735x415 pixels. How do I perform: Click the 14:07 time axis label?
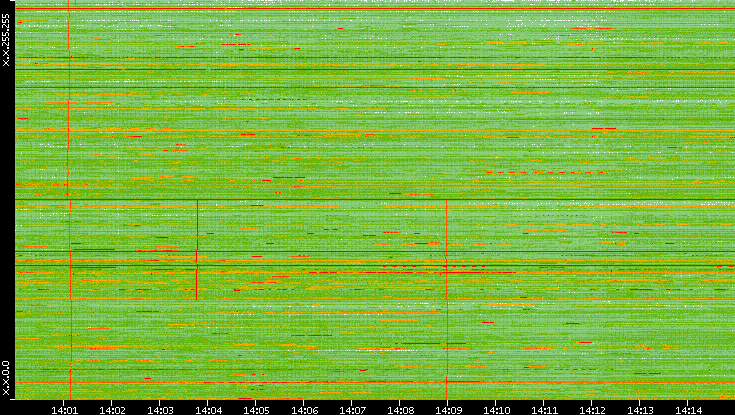point(352,410)
